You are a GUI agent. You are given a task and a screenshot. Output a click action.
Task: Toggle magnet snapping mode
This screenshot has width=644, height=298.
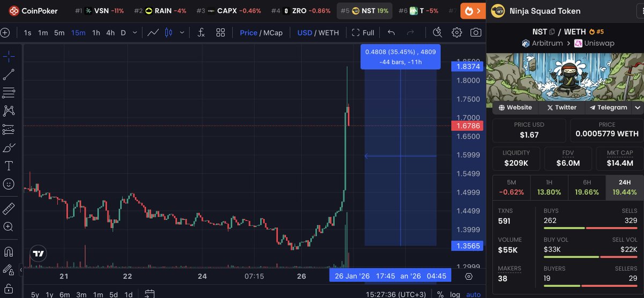pos(9,251)
